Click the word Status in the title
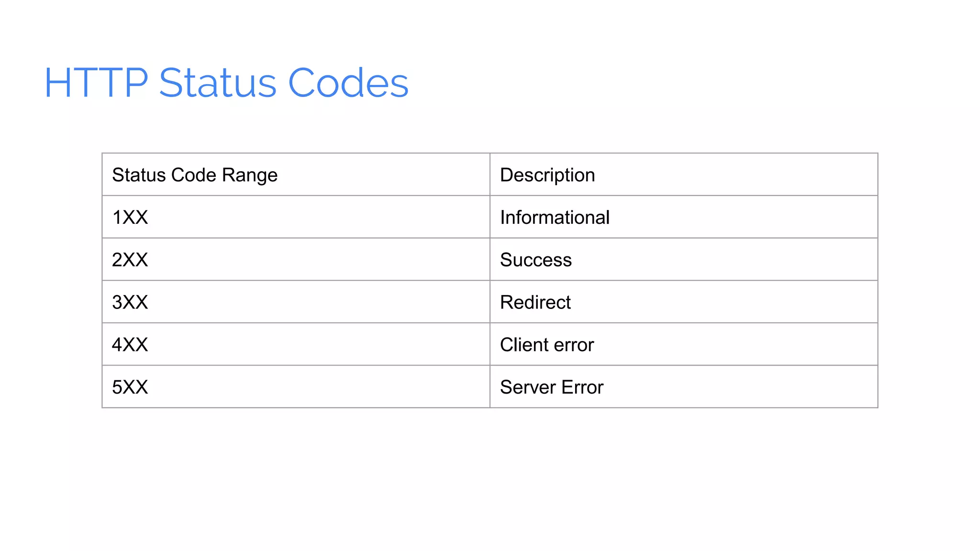Viewport: 980px width, 551px height. (x=218, y=83)
